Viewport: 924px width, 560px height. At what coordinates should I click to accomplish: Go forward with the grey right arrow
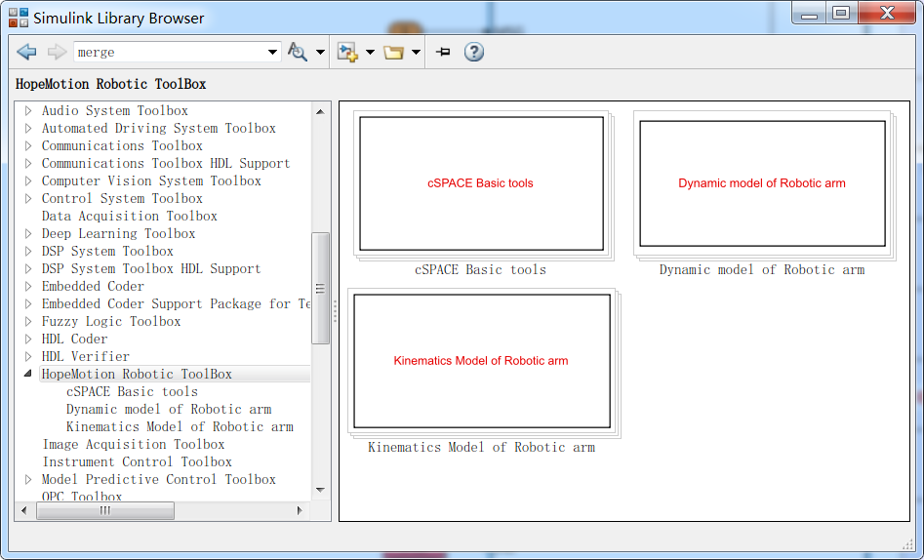[57, 52]
